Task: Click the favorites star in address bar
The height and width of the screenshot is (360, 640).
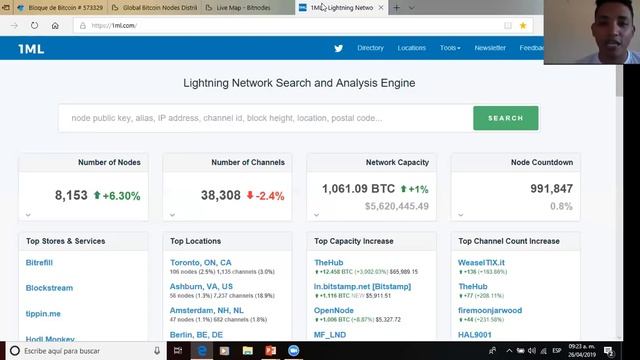Action: click(523, 25)
